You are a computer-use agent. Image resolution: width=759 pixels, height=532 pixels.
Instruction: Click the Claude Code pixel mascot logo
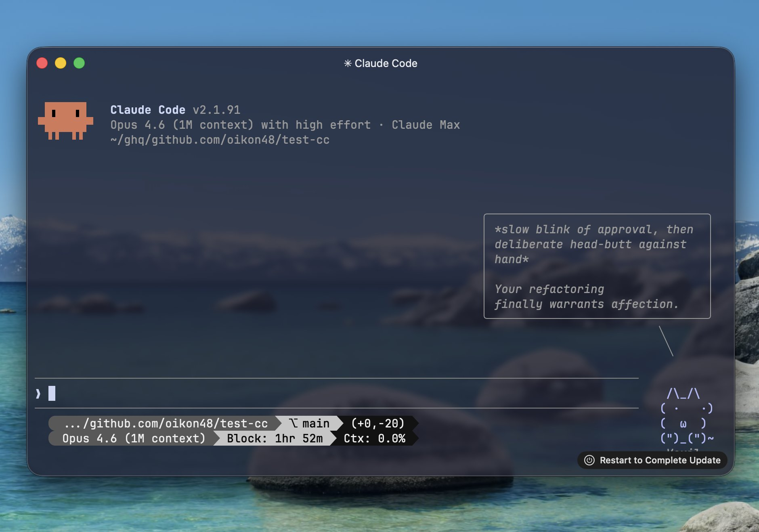click(65, 121)
